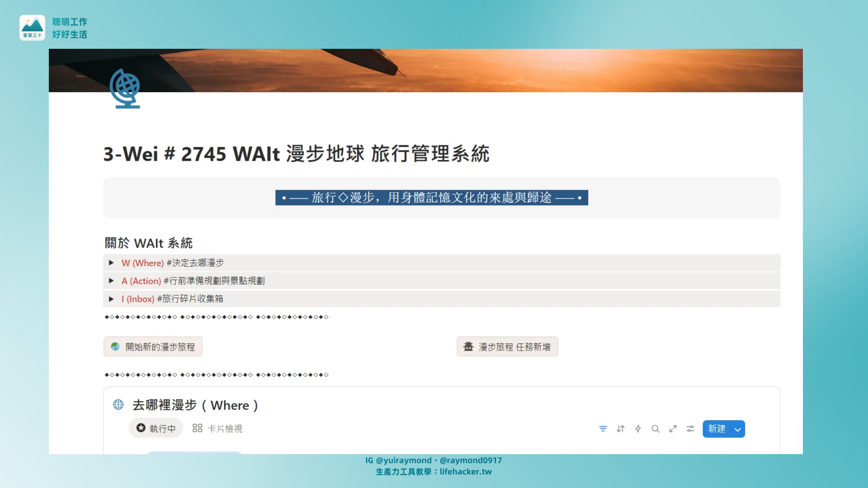Open the view settings sliders icon
The image size is (868, 488).
pos(690,429)
